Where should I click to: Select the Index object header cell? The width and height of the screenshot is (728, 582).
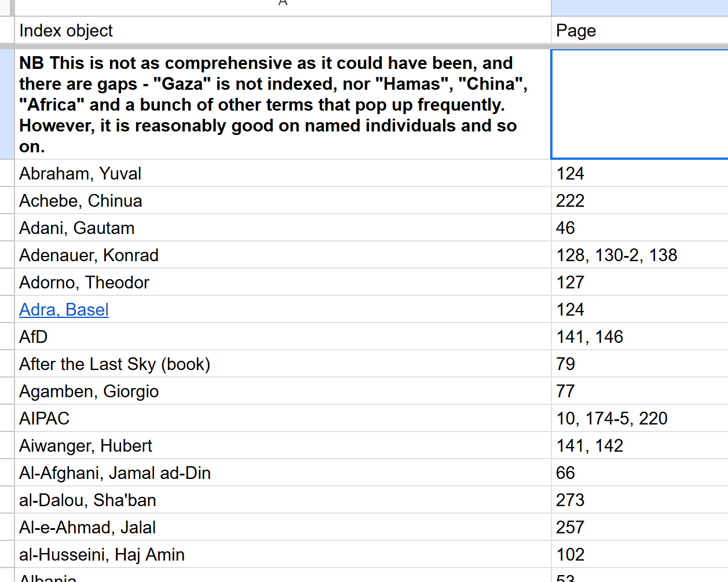coord(282,31)
